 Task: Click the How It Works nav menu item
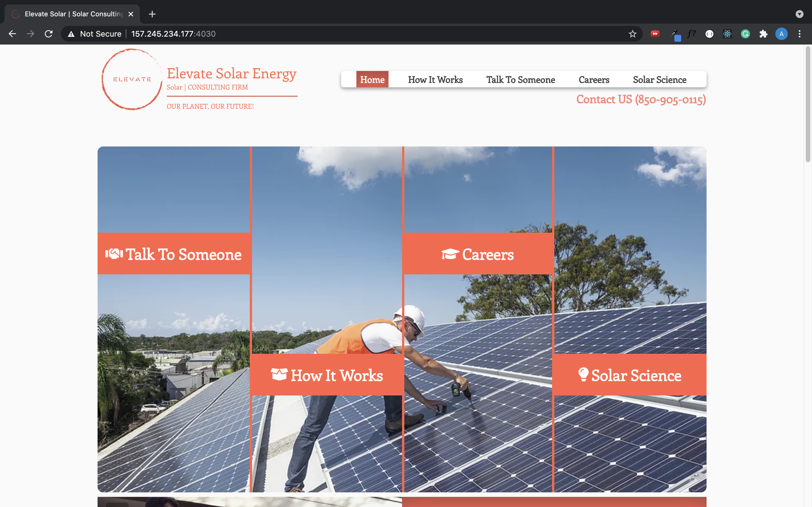(436, 79)
